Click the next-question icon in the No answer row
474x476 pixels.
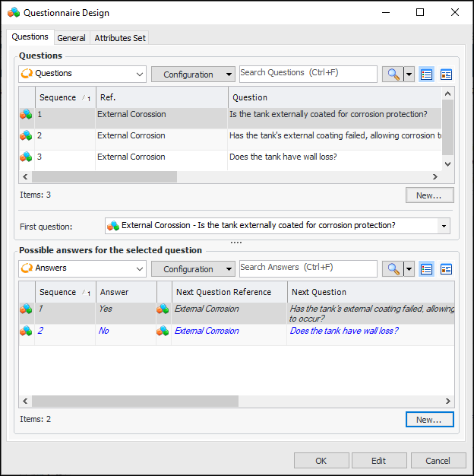click(163, 331)
